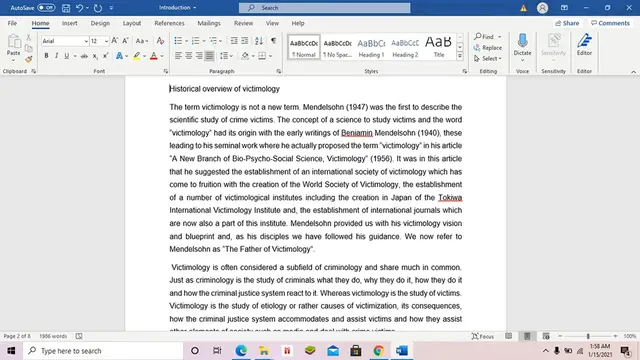Switch to the Layout tab
Image resolution: width=640 pixels, height=360 pixels.
[x=132, y=23]
